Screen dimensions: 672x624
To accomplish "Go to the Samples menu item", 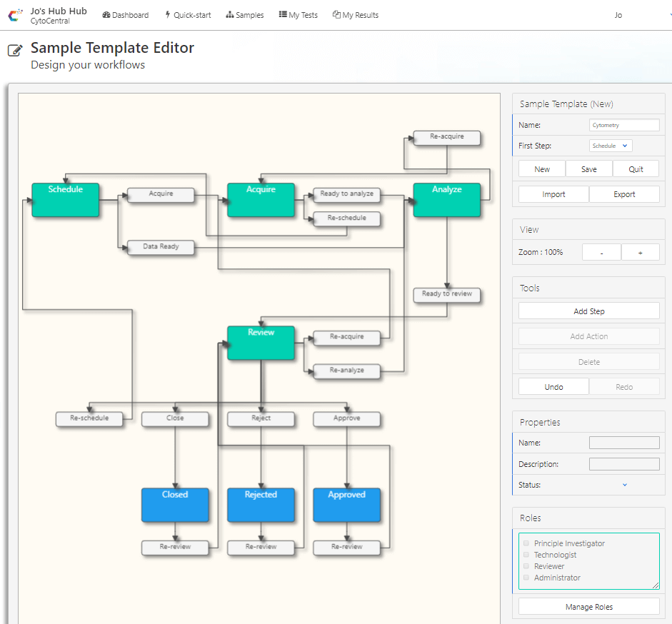I will [x=245, y=15].
